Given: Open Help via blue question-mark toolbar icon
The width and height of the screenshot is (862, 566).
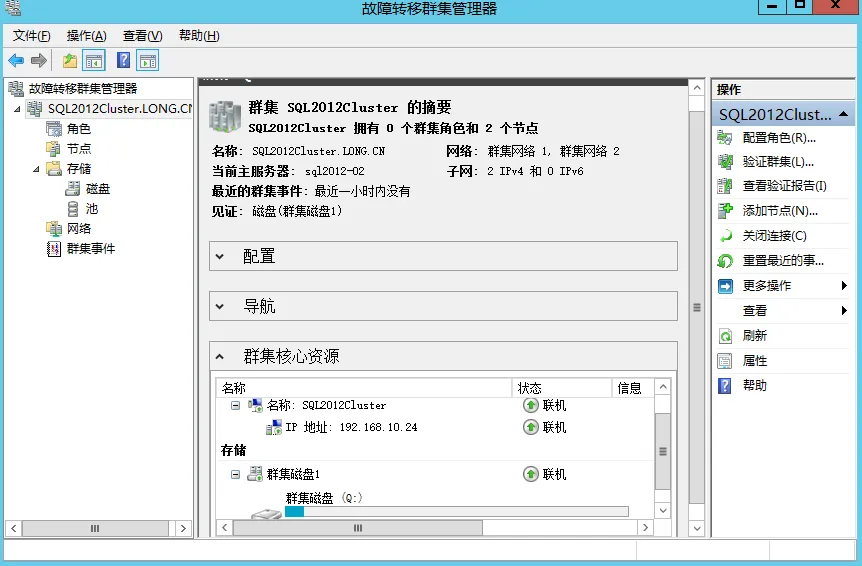Looking at the screenshot, I should tap(124, 60).
